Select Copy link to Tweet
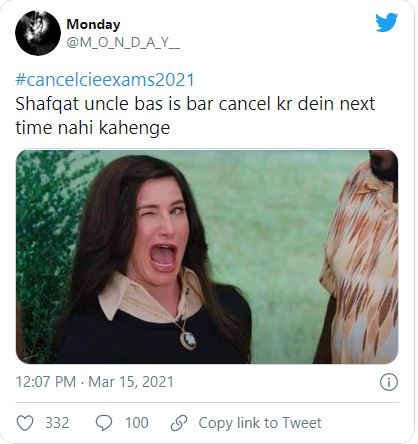This screenshot has width=418, height=444. (x=260, y=423)
